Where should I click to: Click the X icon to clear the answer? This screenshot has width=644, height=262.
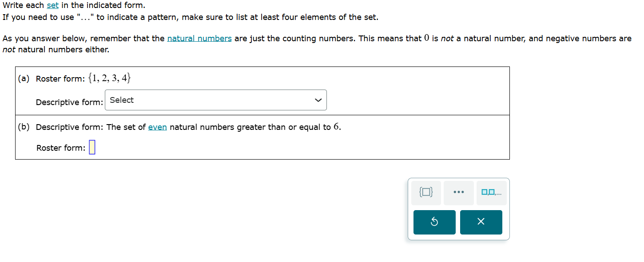tap(481, 222)
